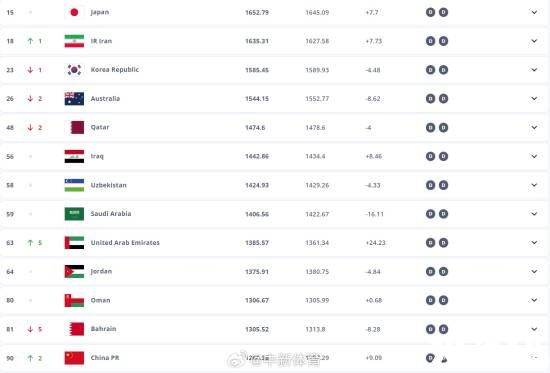Open the United Arab Emirates team link
The width and height of the screenshot is (550, 373).
tap(125, 242)
